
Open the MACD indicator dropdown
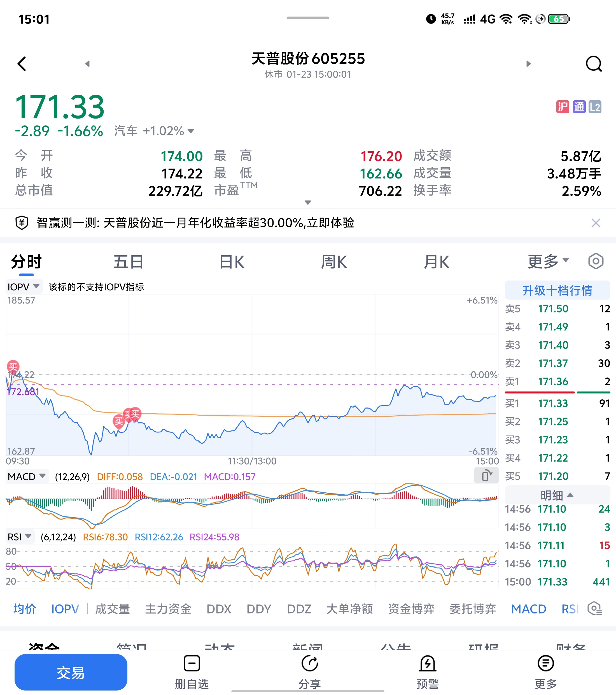27,476
